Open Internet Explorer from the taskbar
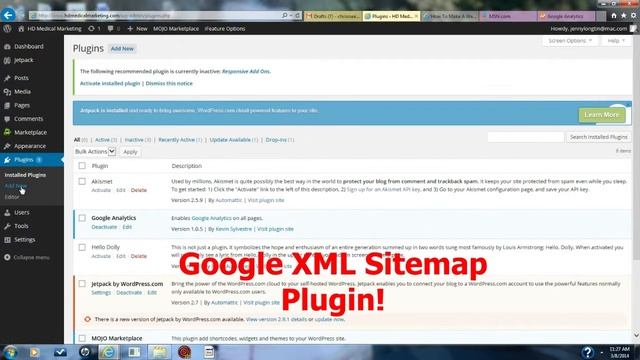Screen dimensions: 640x360 tap(108, 352)
